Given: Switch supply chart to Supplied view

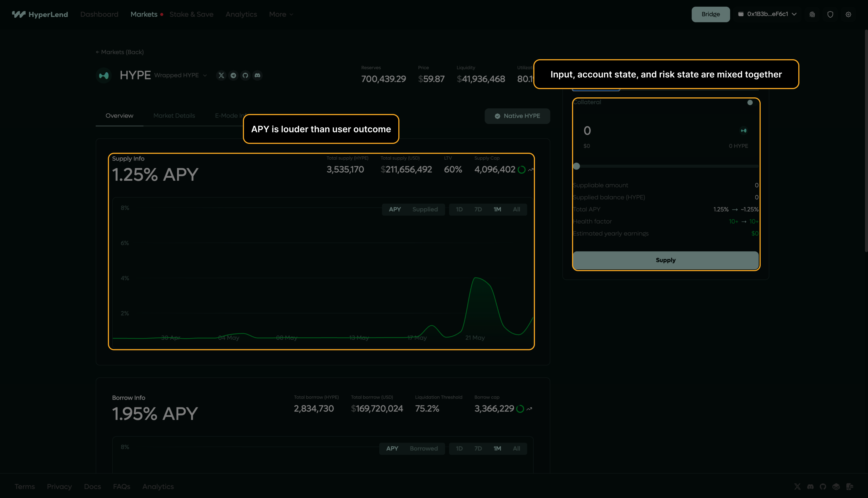Looking at the screenshot, I should pos(425,209).
